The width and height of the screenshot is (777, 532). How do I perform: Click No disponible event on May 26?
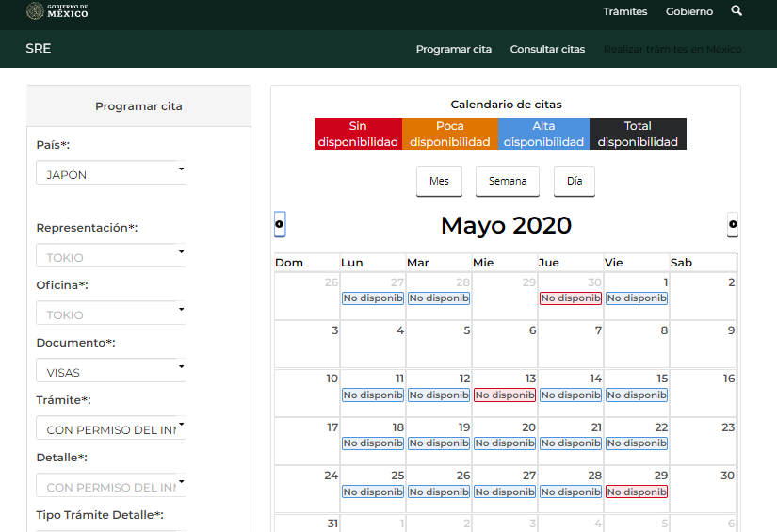439,492
